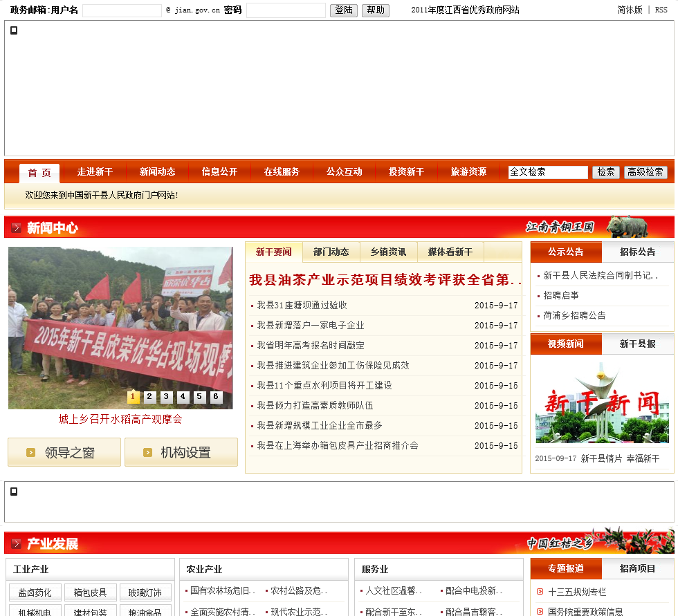
Task: Show slide 4 of the news photo
Action: pyautogui.click(x=183, y=397)
